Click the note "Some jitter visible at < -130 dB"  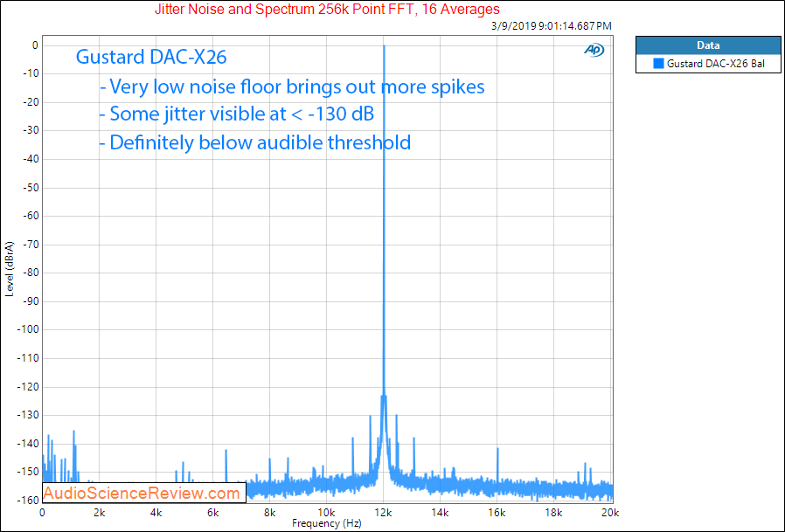[236, 114]
